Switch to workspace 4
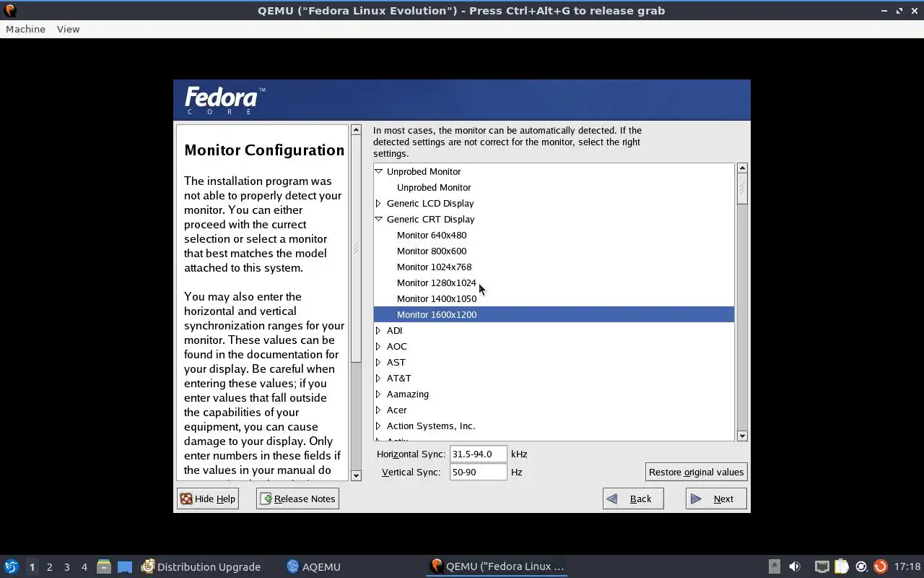This screenshot has width=924, height=578. point(84,567)
